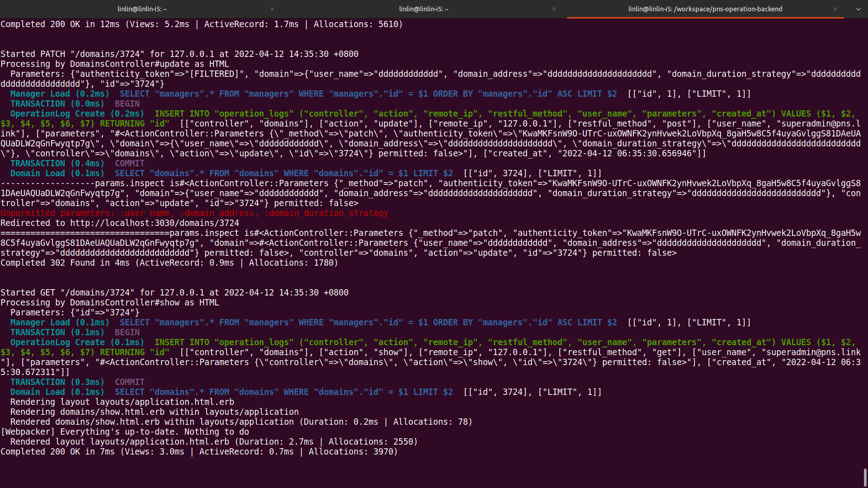
Task: Close the pns-operation-backend terminal tab
Action: coord(835,9)
